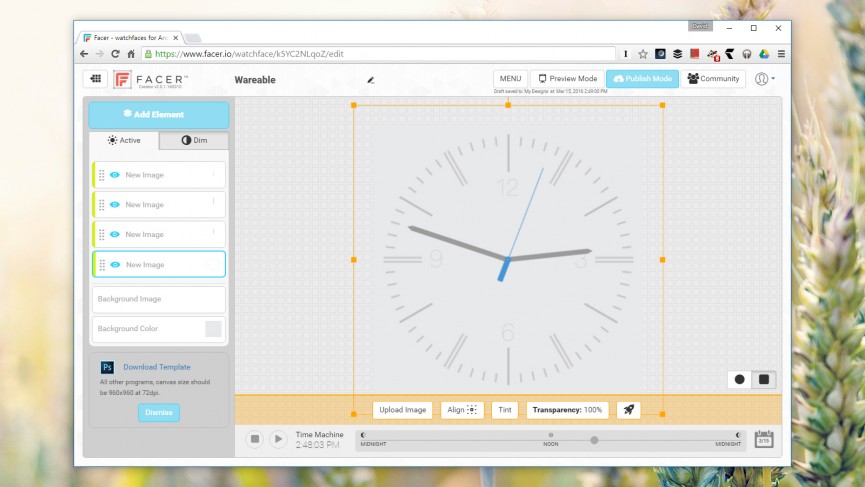Hide the selected New Image layer via eye icon

(x=115, y=265)
